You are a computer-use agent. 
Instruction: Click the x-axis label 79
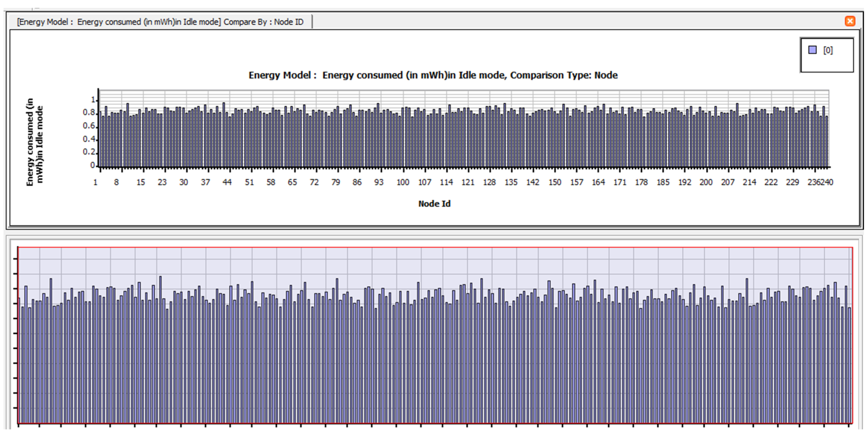click(336, 182)
